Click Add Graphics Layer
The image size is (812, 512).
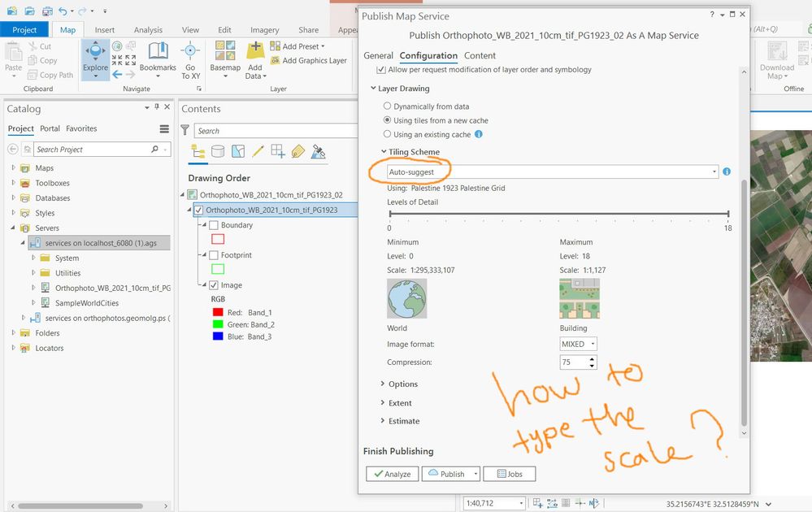pos(309,61)
